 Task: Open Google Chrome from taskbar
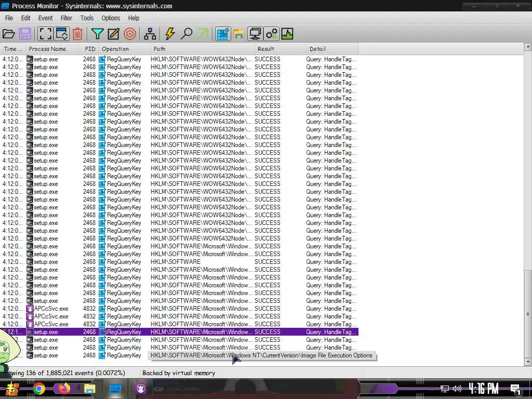tap(38, 389)
